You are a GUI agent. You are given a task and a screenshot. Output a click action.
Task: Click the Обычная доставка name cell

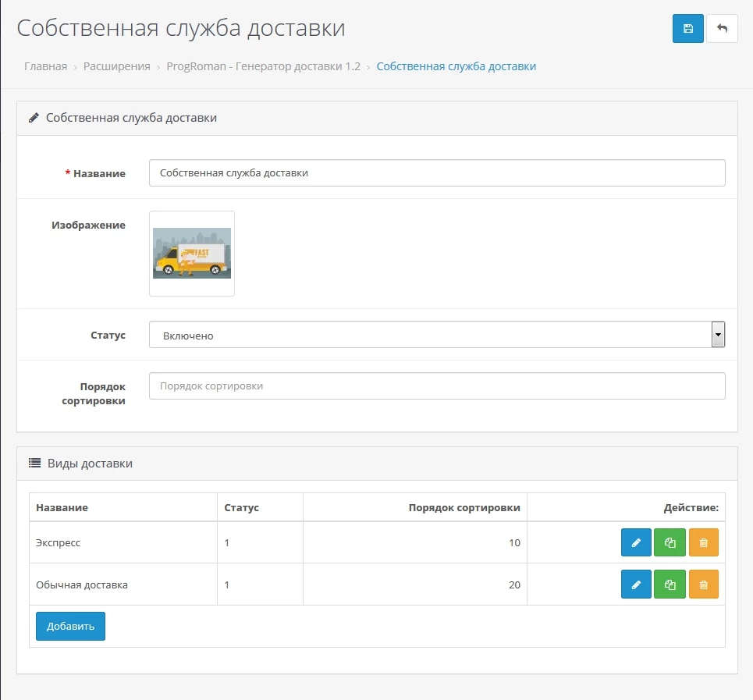(x=123, y=585)
